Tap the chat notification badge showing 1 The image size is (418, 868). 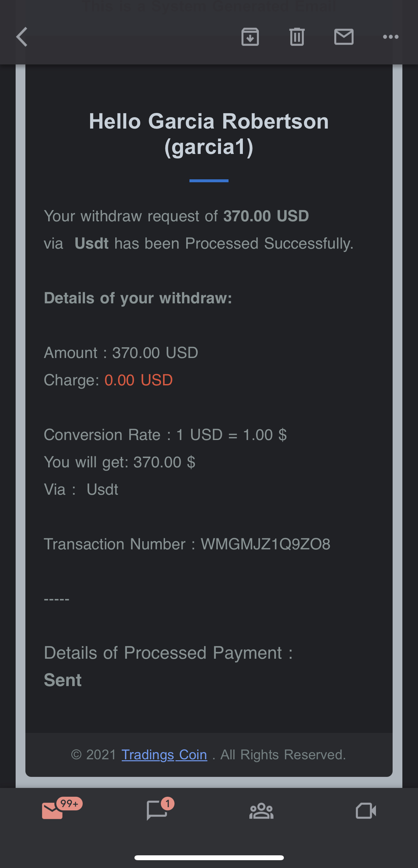click(x=168, y=803)
